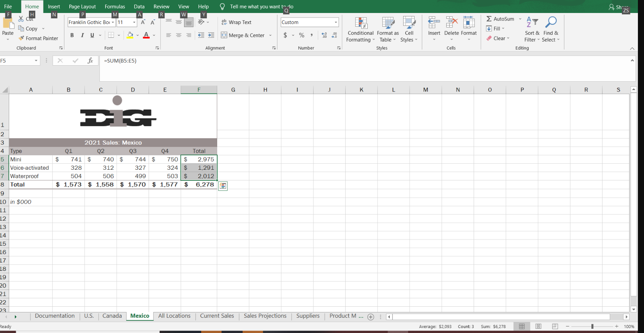Screen dimensions: 644x333
Task: Select Middle Align icon
Action: (178, 22)
